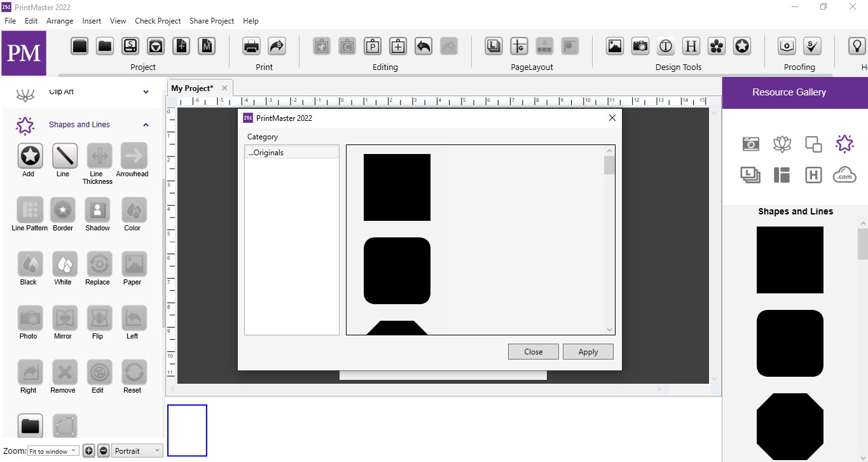868x462 pixels.
Task: Click the Remove icon with X
Action: coord(64,372)
